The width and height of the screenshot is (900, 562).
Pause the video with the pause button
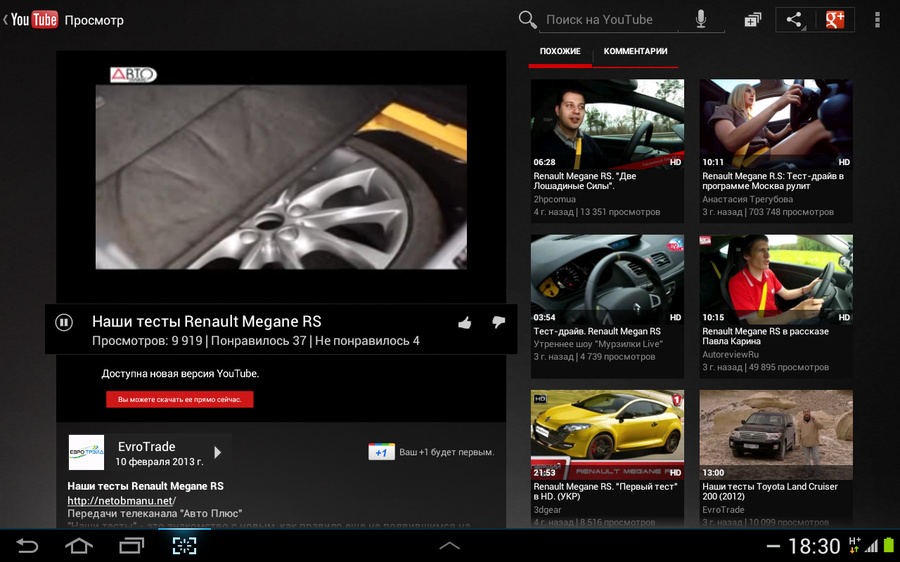coord(64,323)
